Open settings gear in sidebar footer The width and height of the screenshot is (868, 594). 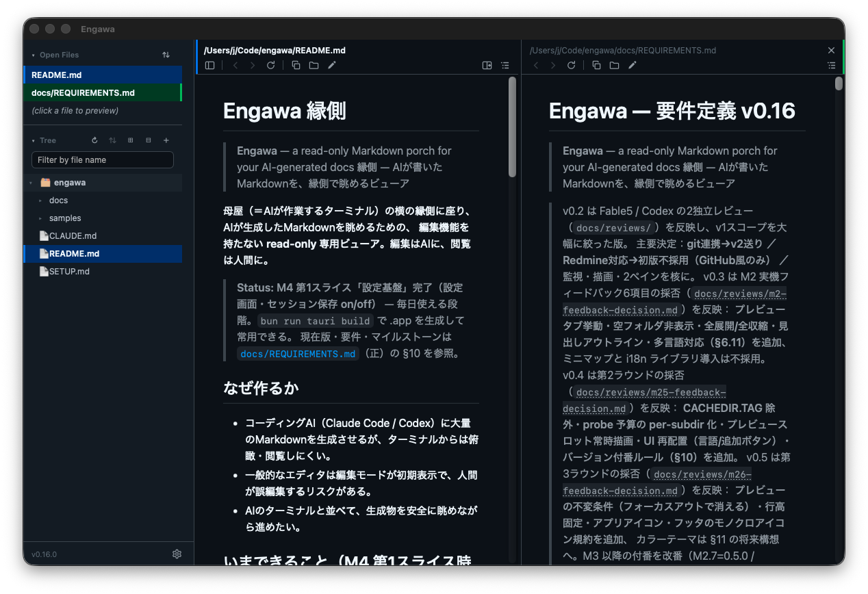click(177, 554)
